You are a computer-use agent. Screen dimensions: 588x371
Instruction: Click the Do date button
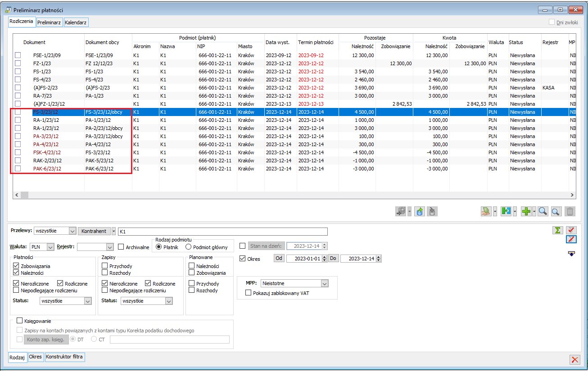[333, 259]
